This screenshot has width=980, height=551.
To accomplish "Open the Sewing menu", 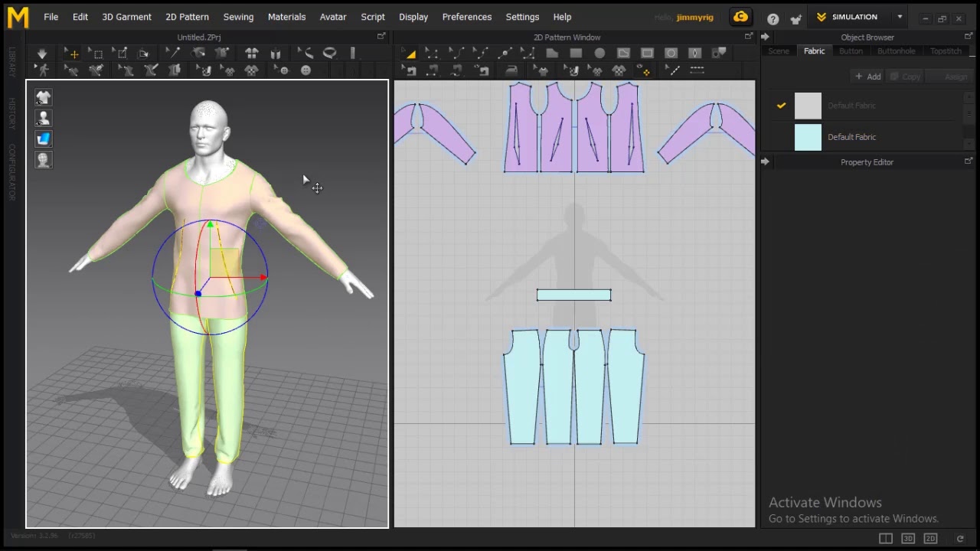I will pos(238,17).
